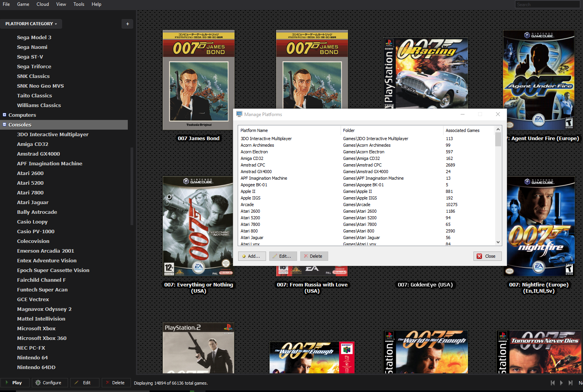Select Williams Classics in sidebar
The image size is (583, 392).
[39, 105]
